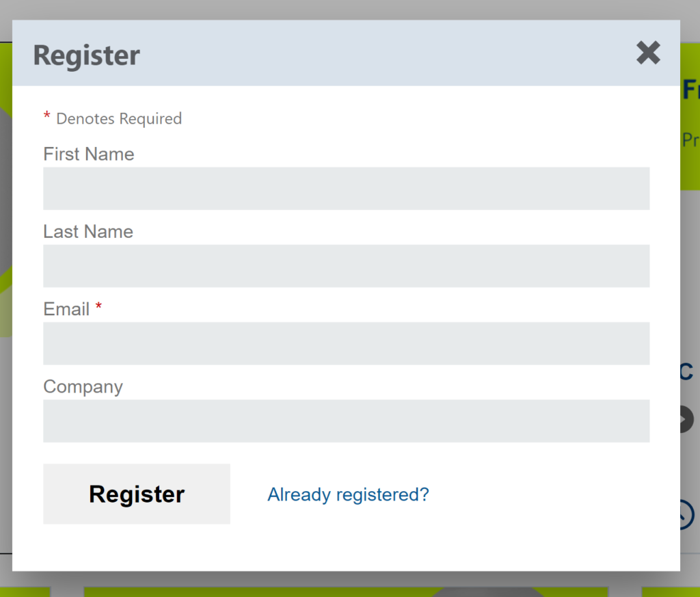
Task: Click the partially hidden green heading at top right
Action: [690, 90]
